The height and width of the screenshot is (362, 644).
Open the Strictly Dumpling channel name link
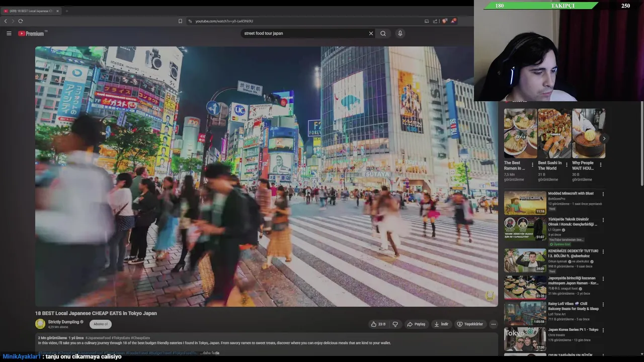tap(63, 322)
